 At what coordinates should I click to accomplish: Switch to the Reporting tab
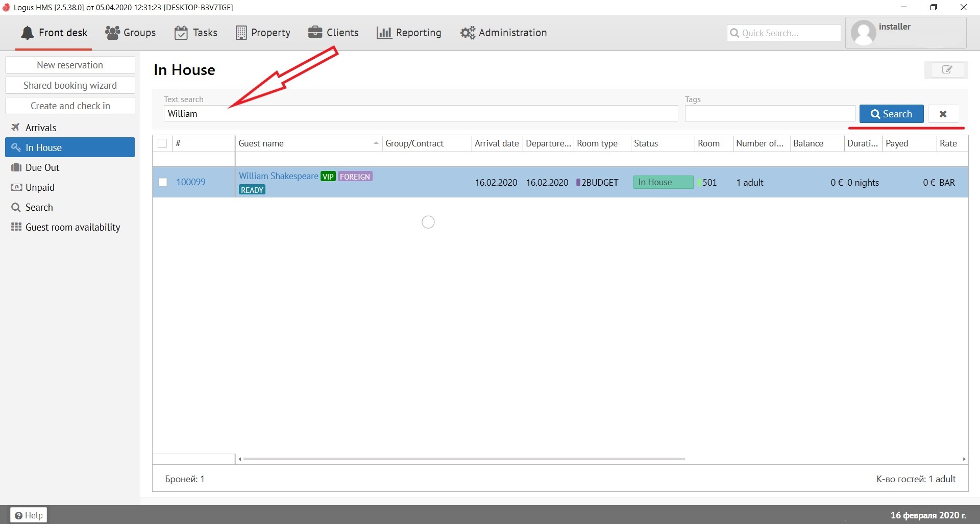pos(409,33)
